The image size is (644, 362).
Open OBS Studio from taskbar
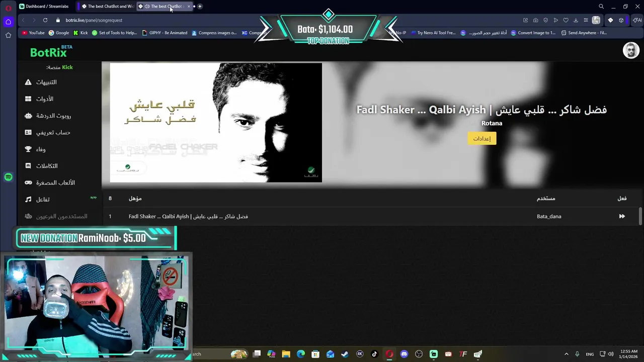pos(419,354)
